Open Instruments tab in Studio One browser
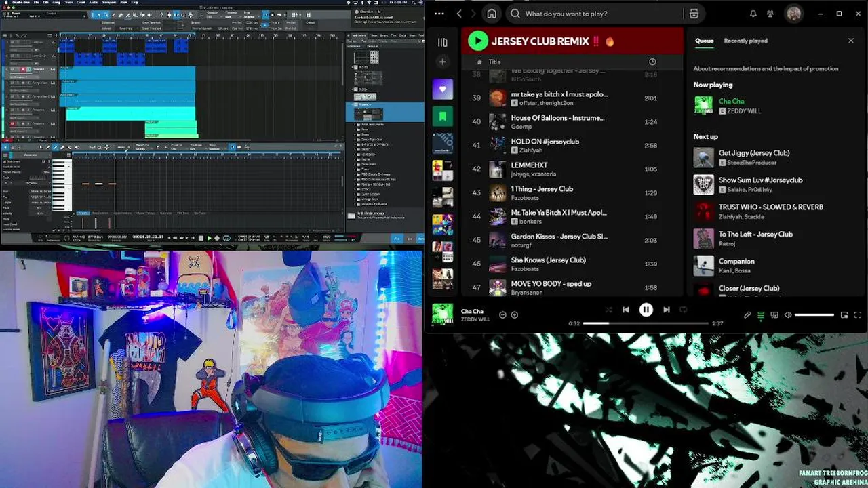 pos(359,35)
